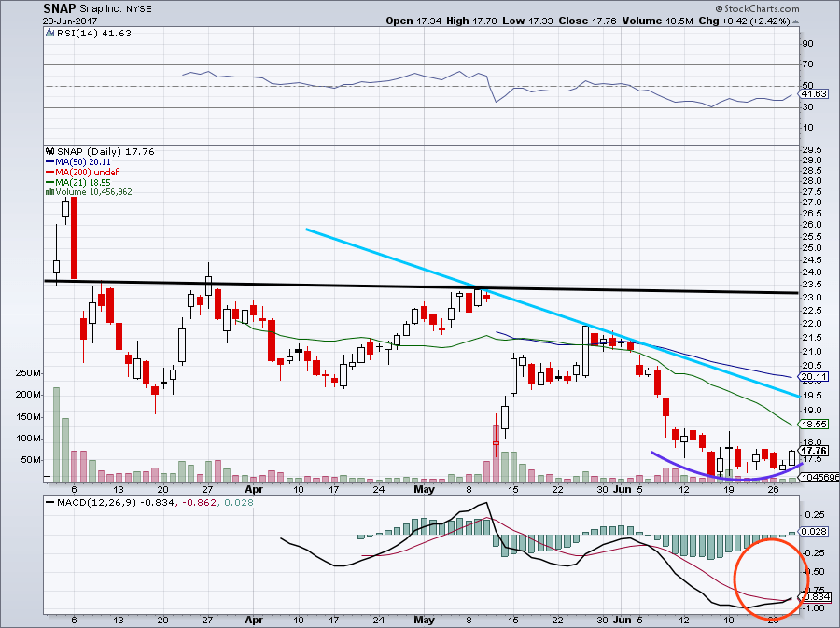Screen dimensions: 840x628
Task: Click 'May' on the MACD panel date axis
Action: tap(424, 620)
